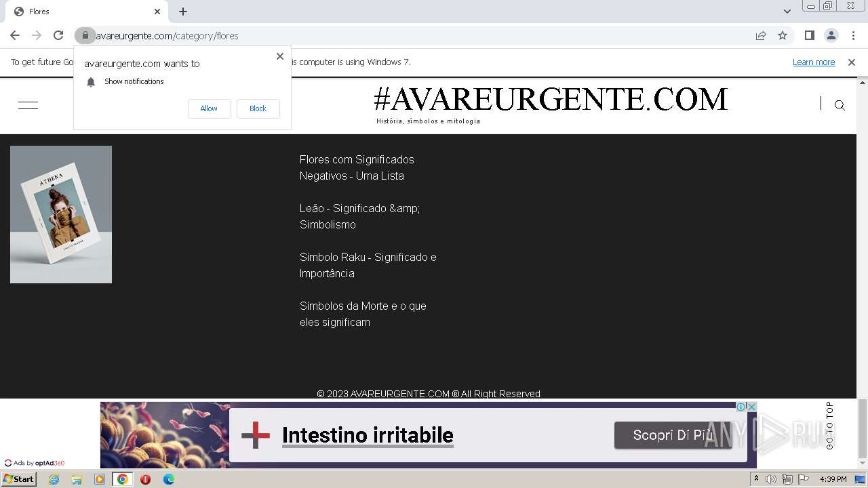Dismiss the notification permission popup
The height and width of the screenshot is (488, 868).
coord(280,56)
